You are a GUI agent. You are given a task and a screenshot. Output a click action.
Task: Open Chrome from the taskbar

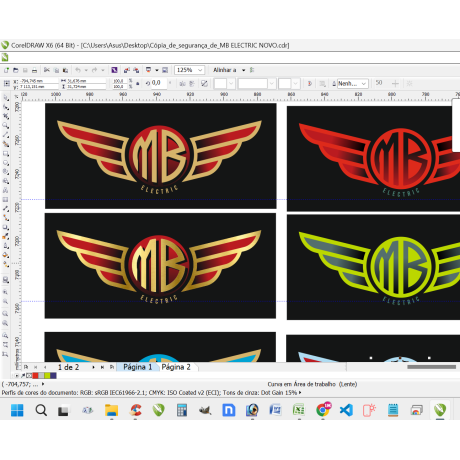click(x=323, y=410)
